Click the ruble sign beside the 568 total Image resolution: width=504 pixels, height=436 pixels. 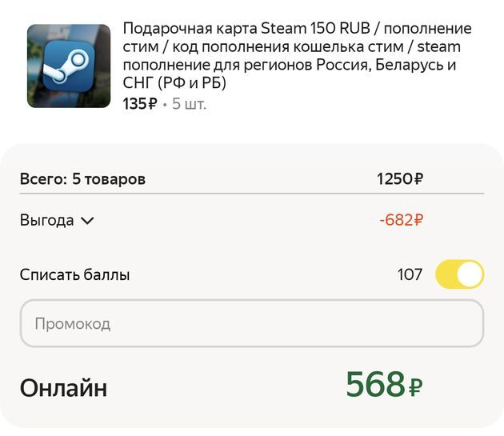coord(415,389)
